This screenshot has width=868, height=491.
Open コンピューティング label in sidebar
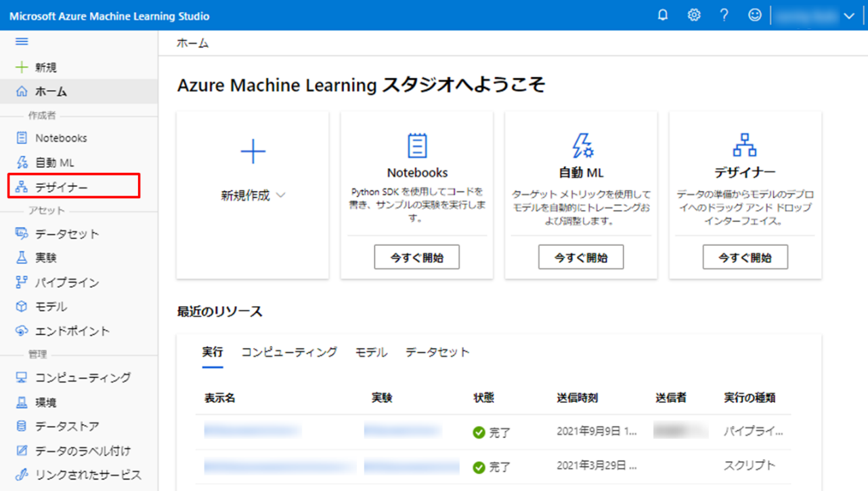tap(83, 377)
